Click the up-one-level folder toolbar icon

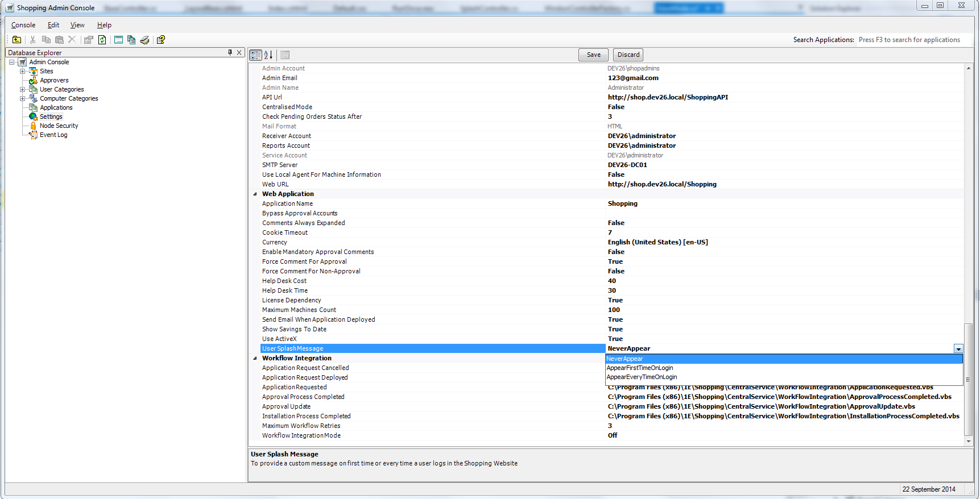pyautogui.click(x=16, y=40)
